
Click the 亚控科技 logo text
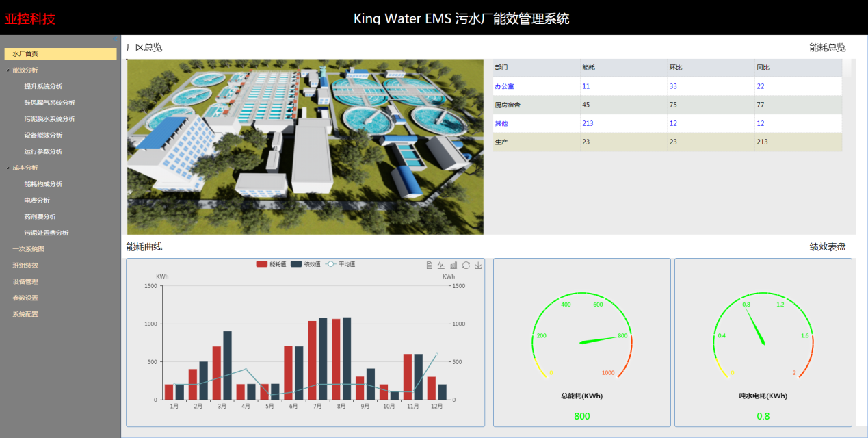point(30,18)
